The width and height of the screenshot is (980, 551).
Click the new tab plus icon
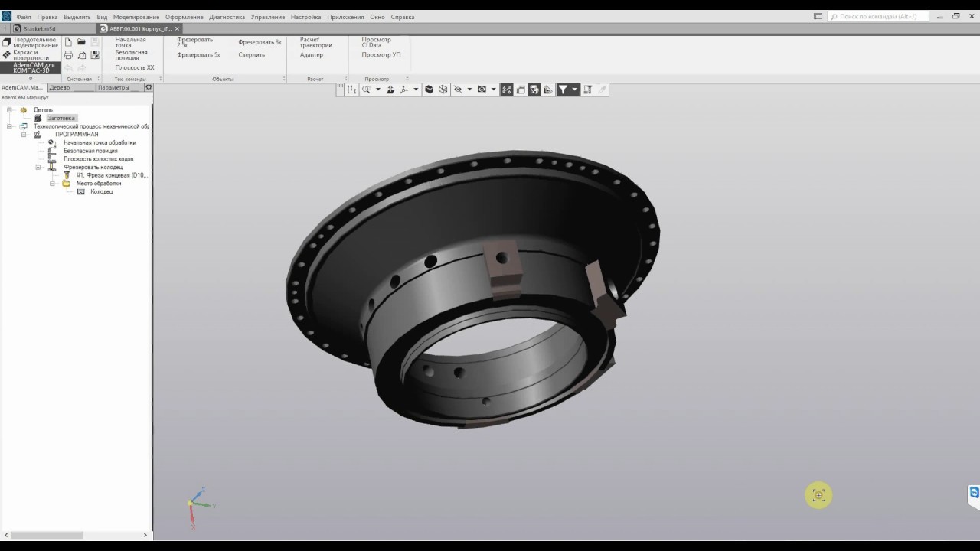[5, 28]
